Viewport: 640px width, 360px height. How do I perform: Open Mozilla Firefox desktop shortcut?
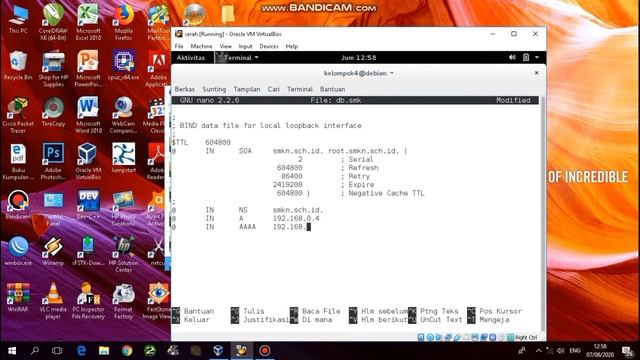123,21
